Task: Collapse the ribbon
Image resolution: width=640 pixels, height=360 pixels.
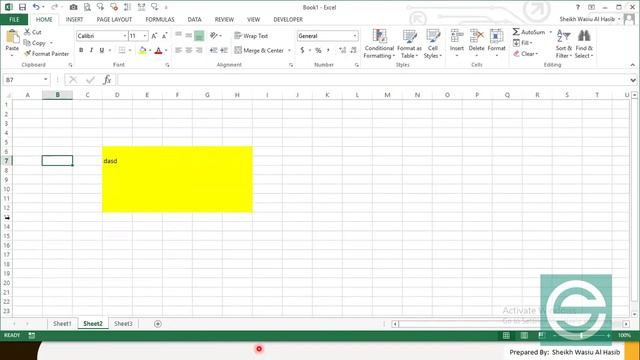Action: tap(633, 65)
